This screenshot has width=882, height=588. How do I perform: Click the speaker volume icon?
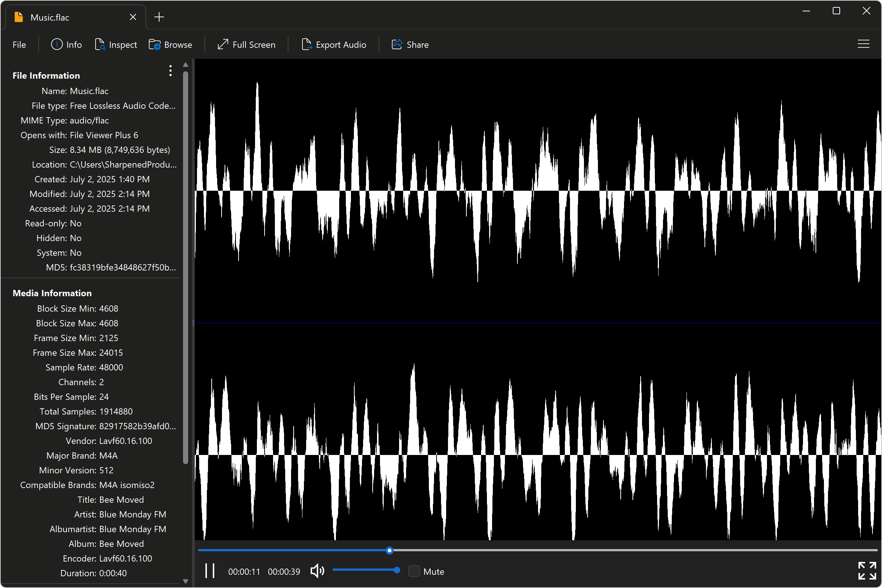317,571
